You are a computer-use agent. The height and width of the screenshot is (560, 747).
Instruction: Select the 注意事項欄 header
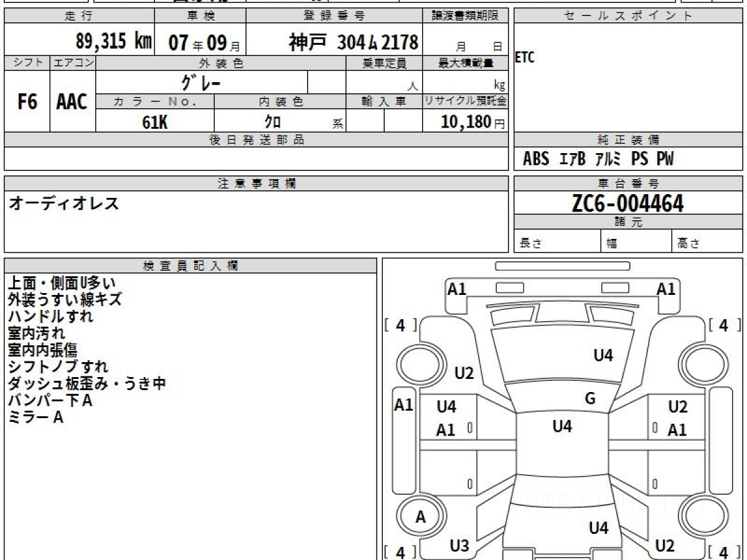click(x=256, y=184)
